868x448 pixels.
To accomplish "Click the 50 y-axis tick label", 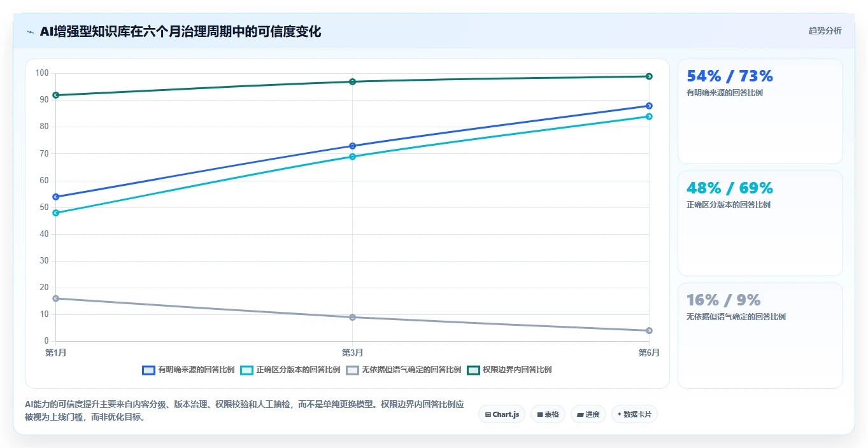I will pos(44,207).
